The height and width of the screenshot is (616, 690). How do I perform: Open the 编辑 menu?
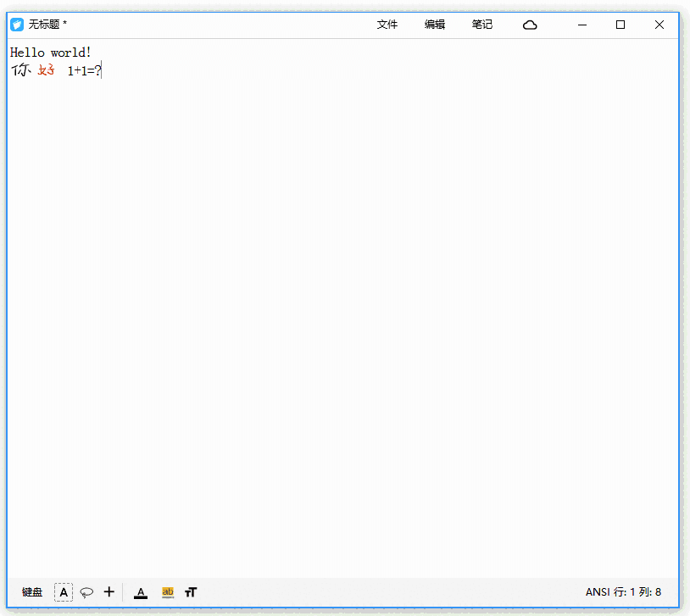[434, 25]
